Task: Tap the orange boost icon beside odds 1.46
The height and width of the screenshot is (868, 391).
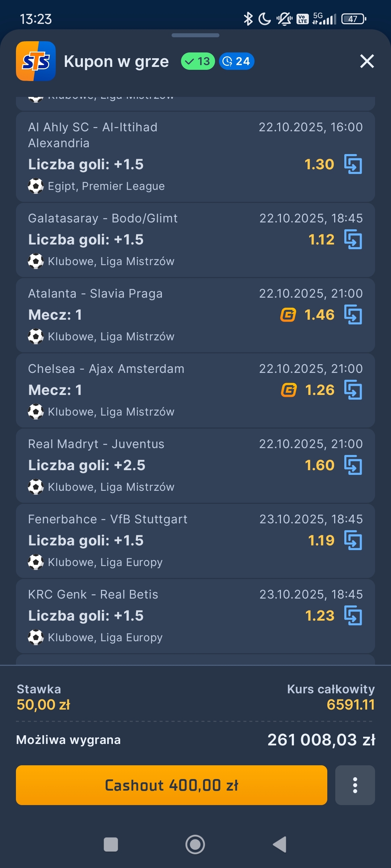Action: 288,315
